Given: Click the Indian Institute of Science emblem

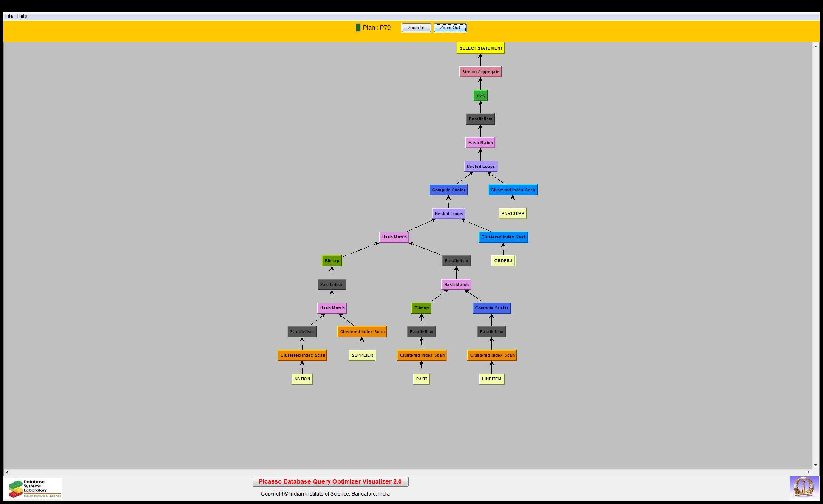Looking at the screenshot, I should point(803,487).
